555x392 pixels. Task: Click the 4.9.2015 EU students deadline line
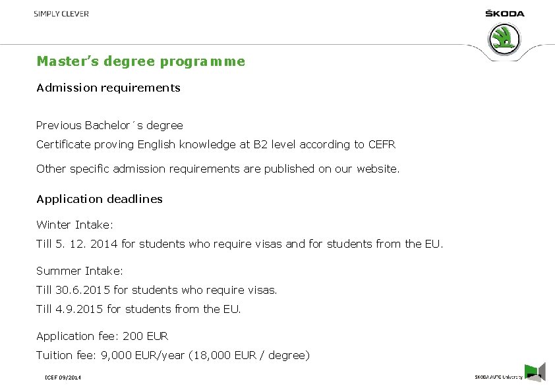pos(138,309)
